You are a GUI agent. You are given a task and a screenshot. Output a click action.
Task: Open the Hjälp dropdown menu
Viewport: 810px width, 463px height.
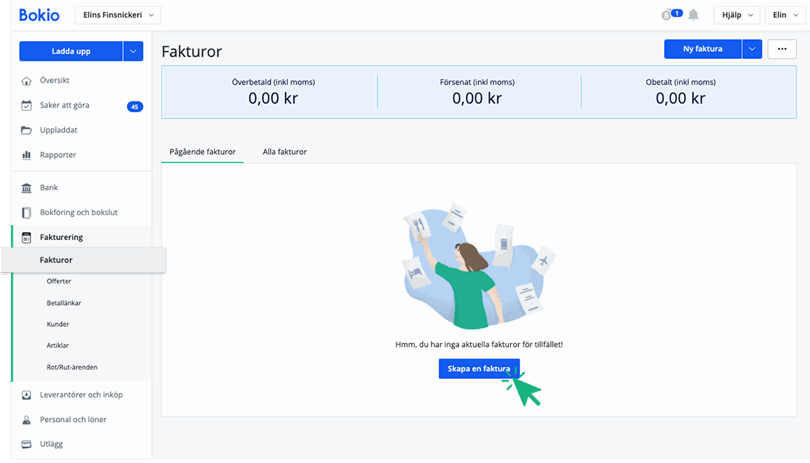[735, 15]
